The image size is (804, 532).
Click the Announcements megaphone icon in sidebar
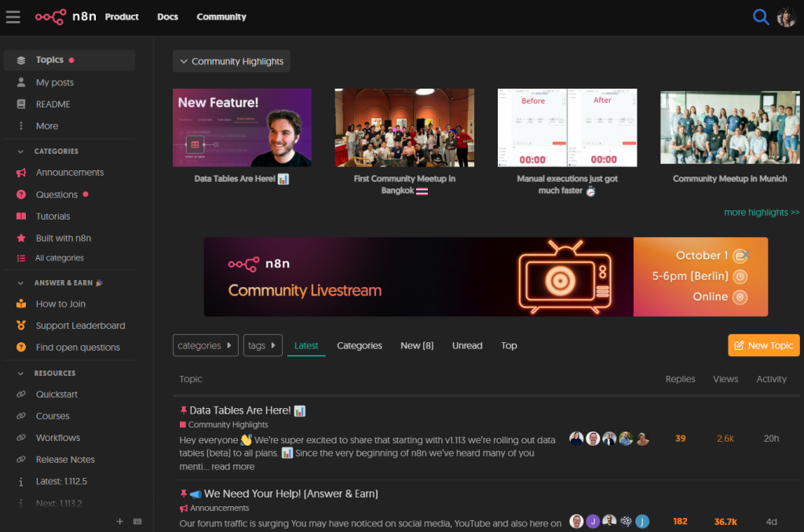pos(21,173)
